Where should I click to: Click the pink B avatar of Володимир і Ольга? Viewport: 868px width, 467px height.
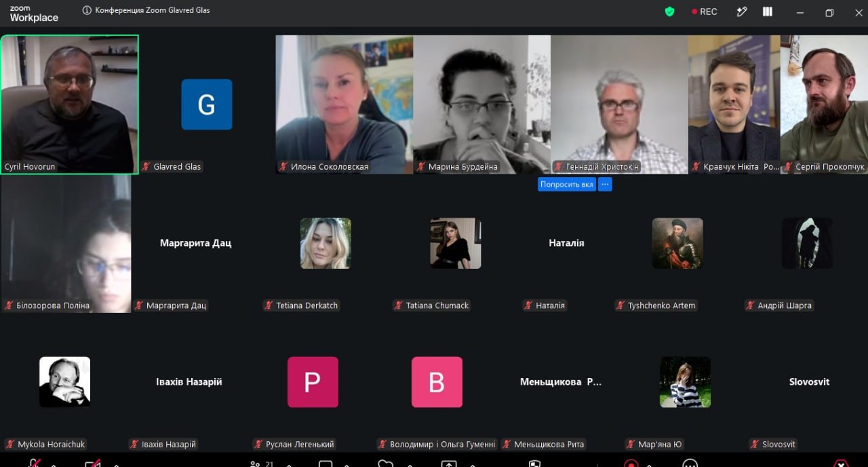[x=437, y=382]
